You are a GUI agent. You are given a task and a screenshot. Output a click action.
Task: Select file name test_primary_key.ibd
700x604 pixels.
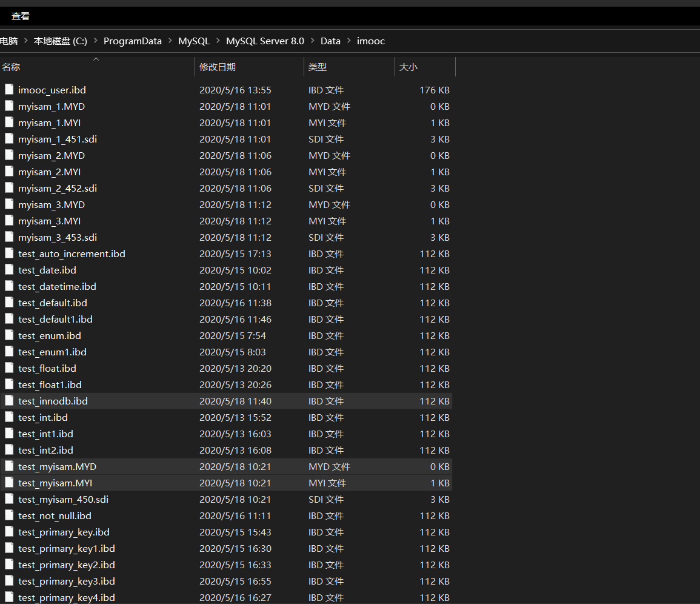coord(64,532)
